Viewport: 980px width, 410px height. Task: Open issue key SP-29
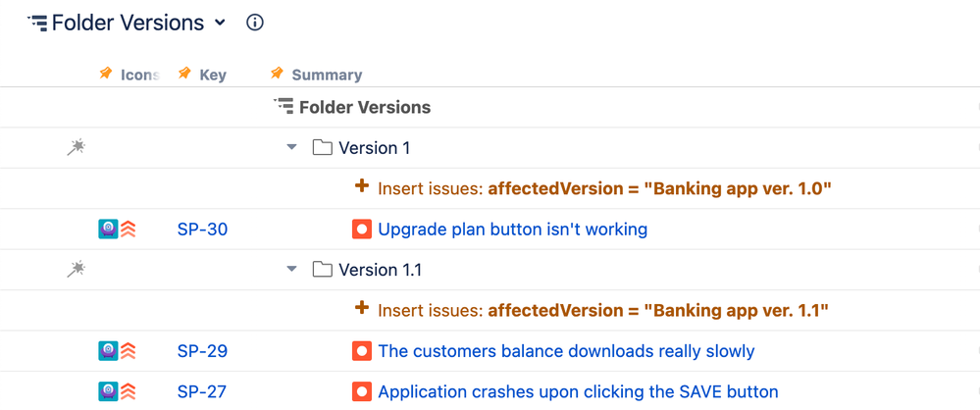[x=202, y=351]
